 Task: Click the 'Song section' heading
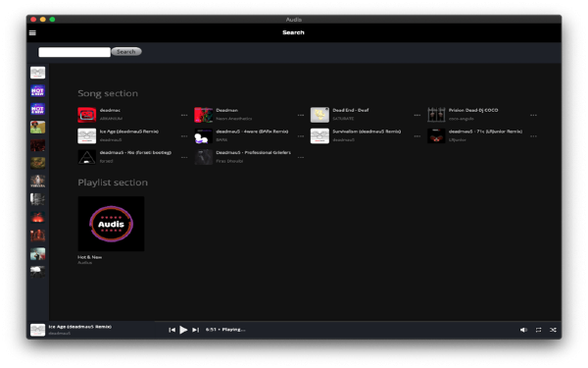tap(108, 93)
